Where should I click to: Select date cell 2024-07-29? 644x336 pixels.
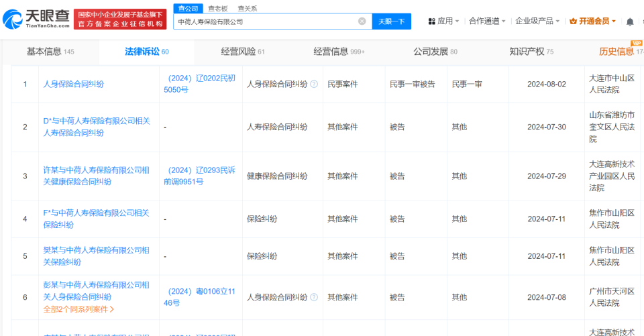coord(546,176)
